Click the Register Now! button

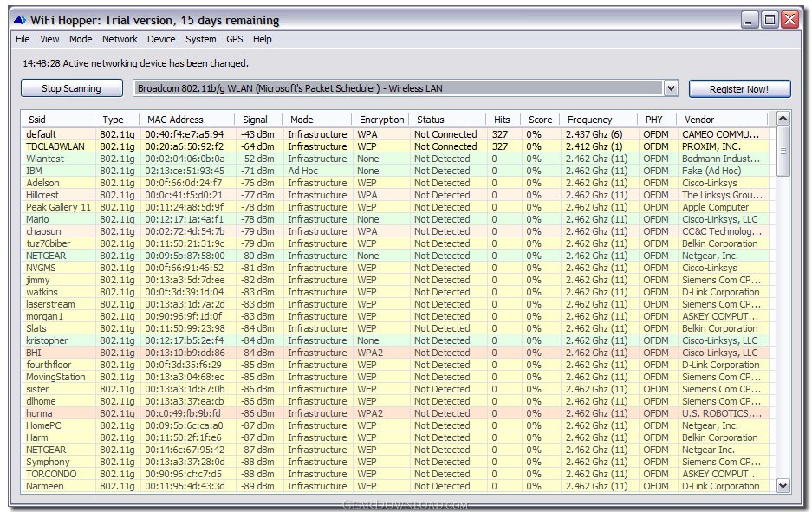[x=739, y=88]
